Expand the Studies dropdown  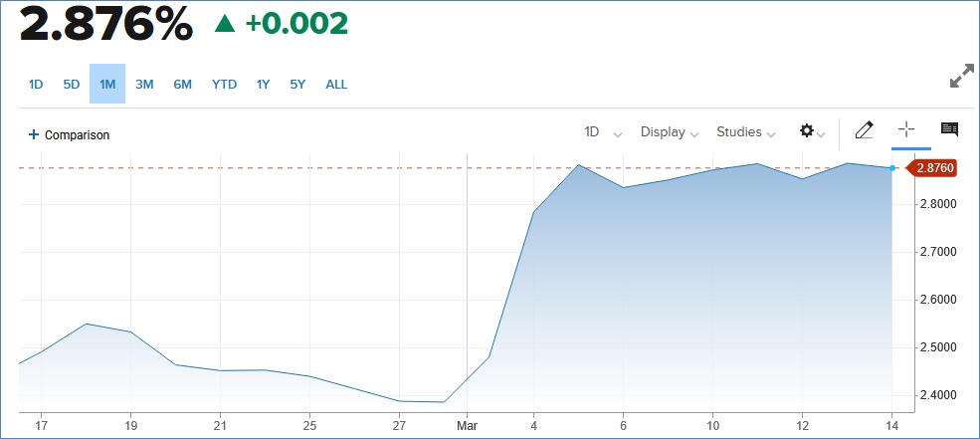coord(745,132)
